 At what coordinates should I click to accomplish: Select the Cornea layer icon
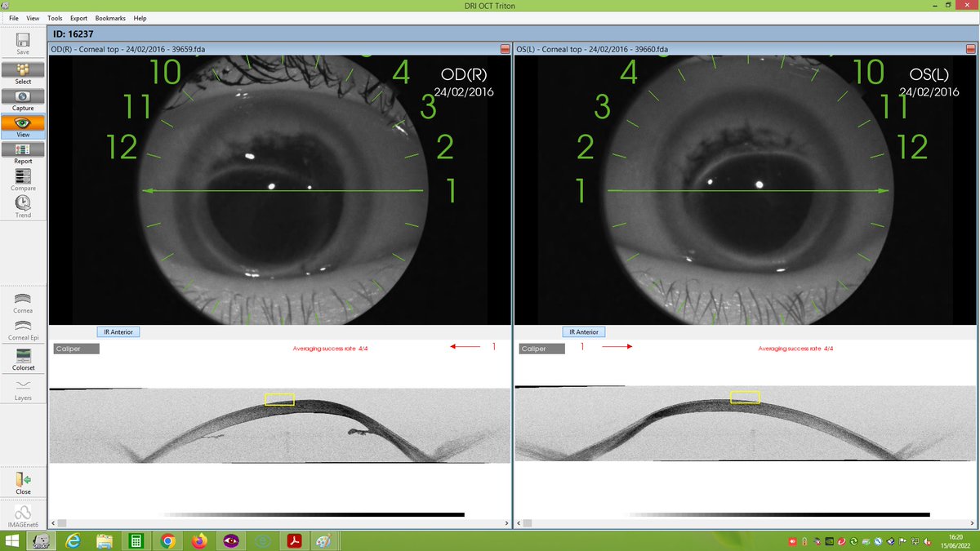pyautogui.click(x=23, y=298)
